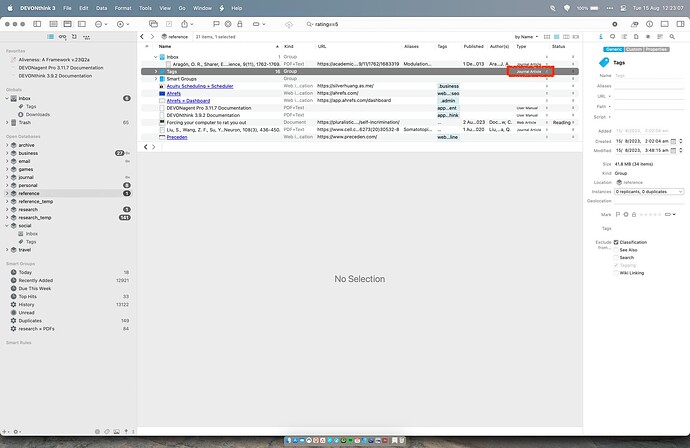Expand the business database in sidebar
Image resolution: width=690 pixels, height=448 pixels.
7,153
